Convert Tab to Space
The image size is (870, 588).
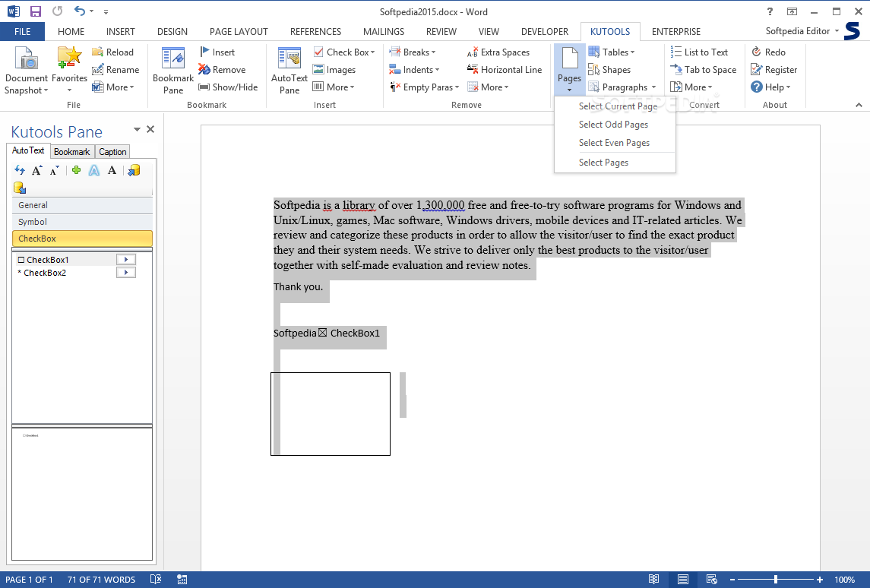(x=704, y=70)
